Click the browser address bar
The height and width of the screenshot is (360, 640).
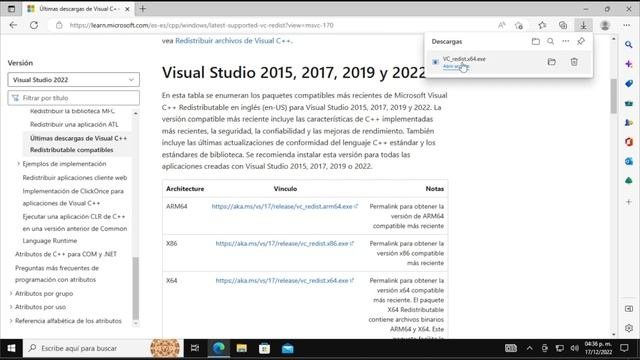[x=269, y=25]
